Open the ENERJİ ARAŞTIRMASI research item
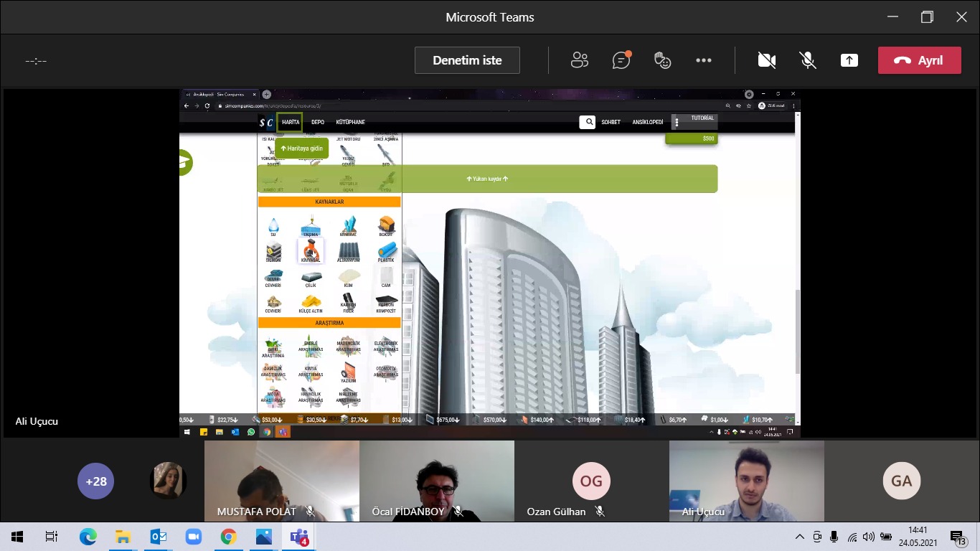980x551 pixels. (311, 346)
